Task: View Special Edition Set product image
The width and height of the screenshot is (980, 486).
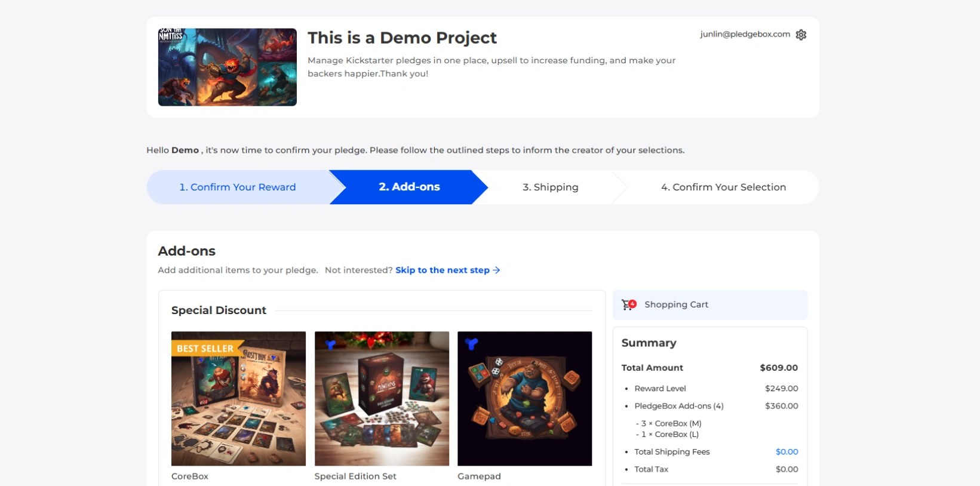Action: click(382, 399)
